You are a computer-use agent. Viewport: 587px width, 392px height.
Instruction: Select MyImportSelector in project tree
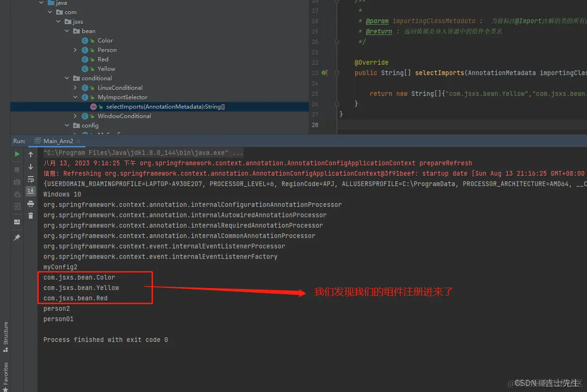point(122,97)
